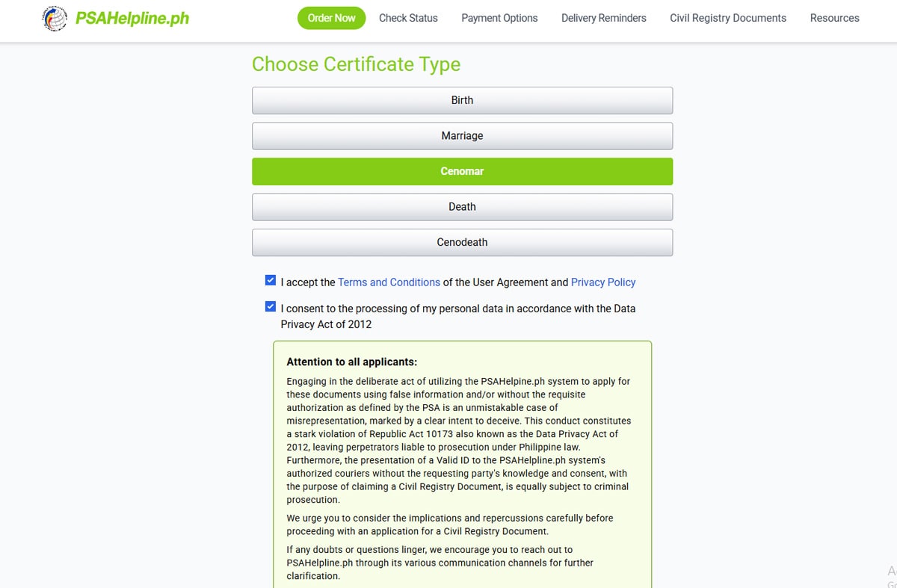This screenshot has height=588, width=897.
Task: Click the paragraph starting 'If any doubts or questions'
Action: pyautogui.click(x=440, y=562)
